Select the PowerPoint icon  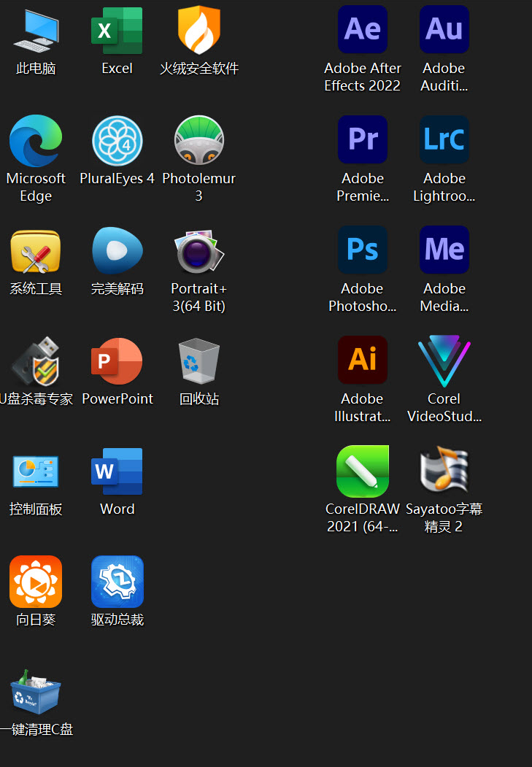pos(117,361)
